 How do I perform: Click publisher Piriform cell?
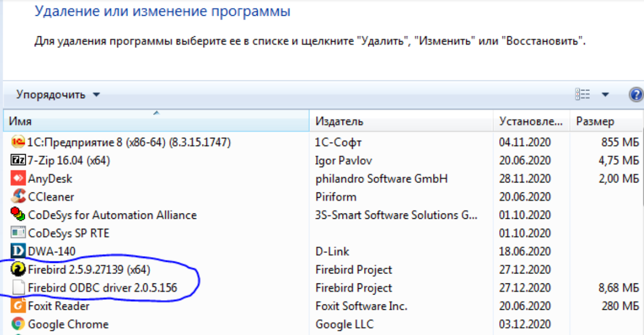pos(336,197)
